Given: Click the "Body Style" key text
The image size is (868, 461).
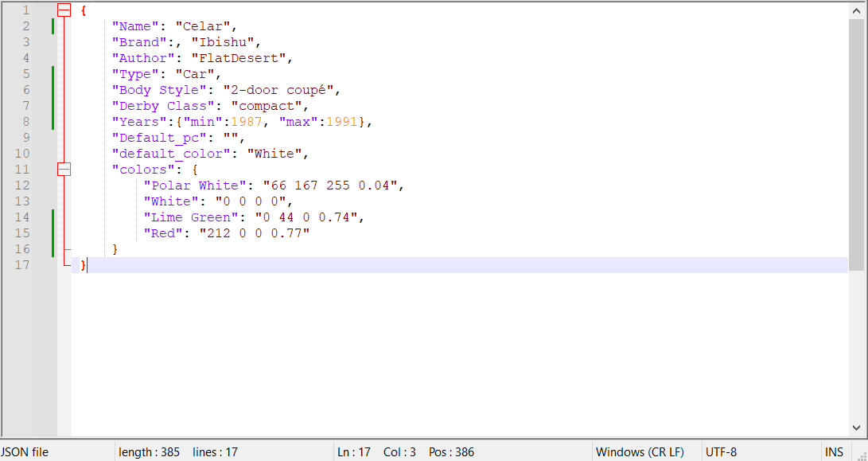Looking at the screenshot, I should (x=159, y=90).
